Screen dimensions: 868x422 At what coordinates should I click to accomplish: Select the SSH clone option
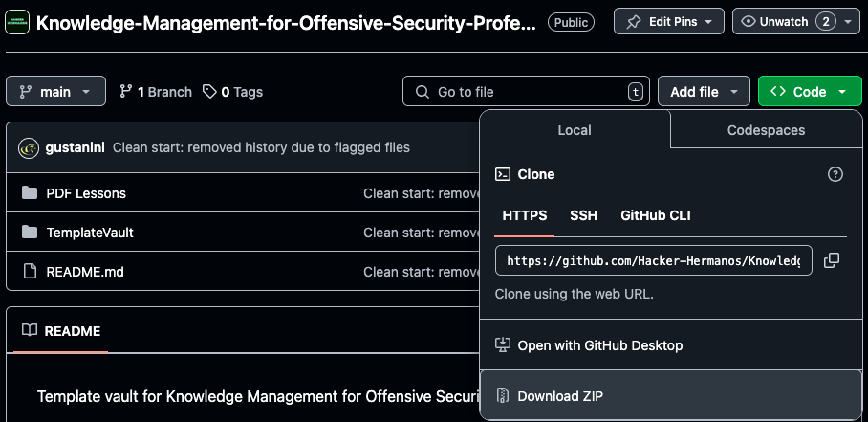click(583, 215)
